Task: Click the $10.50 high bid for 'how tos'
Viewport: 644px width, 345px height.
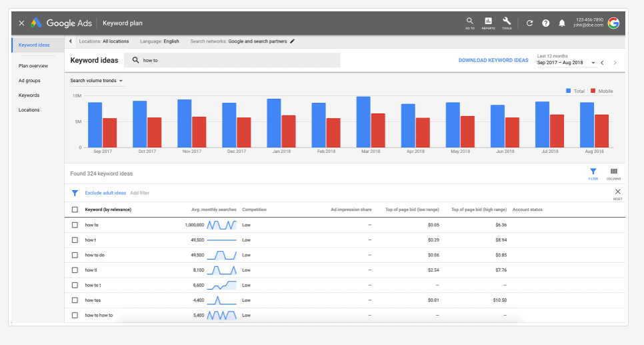Action: (x=500, y=300)
